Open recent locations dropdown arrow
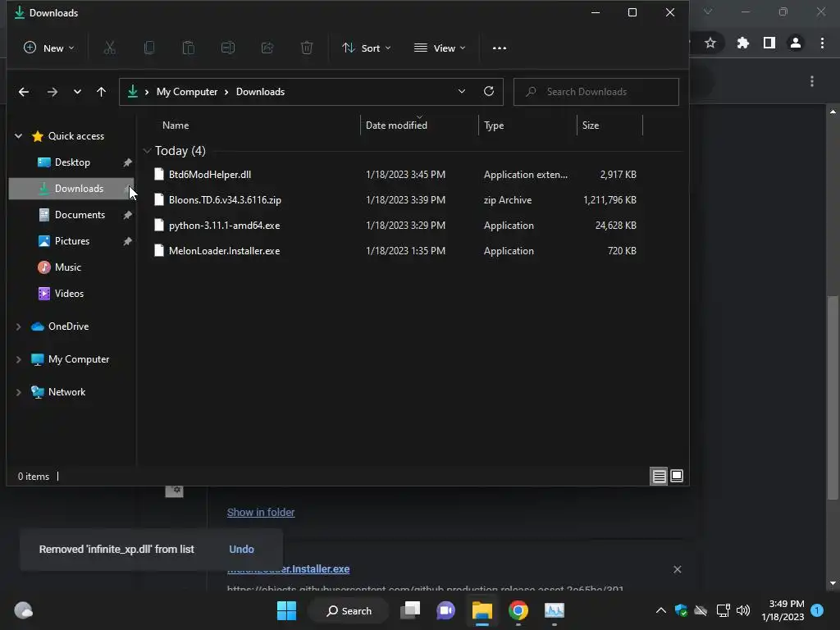This screenshot has height=630, width=840. pyautogui.click(x=77, y=92)
